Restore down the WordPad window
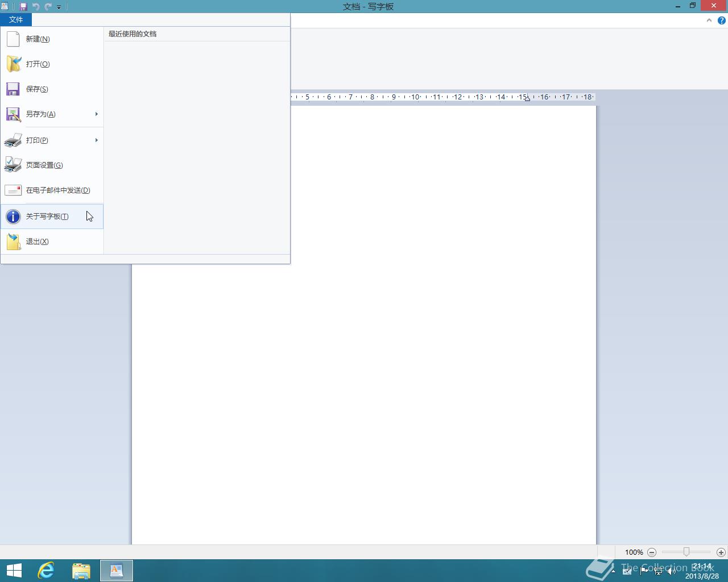 coord(693,6)
